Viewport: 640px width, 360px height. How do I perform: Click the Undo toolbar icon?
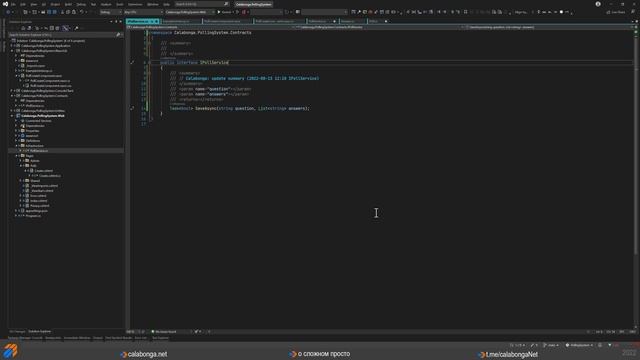tap(82, 12)
